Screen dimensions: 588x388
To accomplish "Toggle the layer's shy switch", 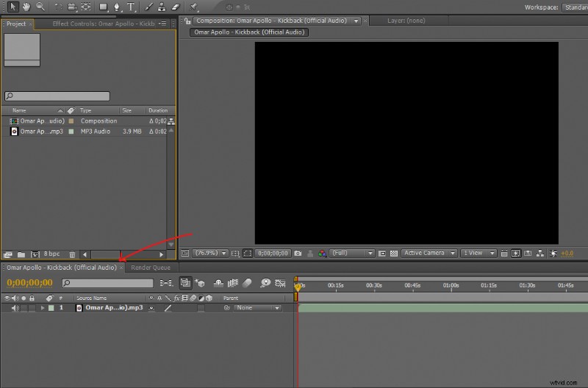I will click(152, 308).
